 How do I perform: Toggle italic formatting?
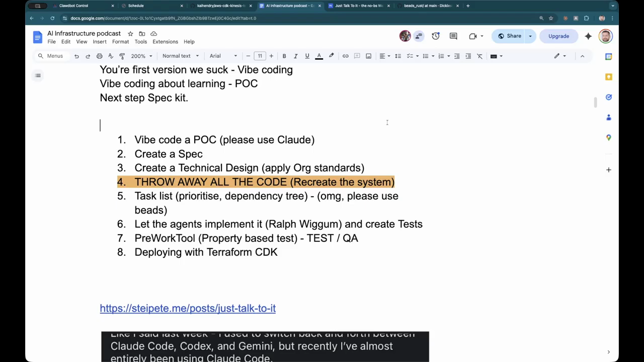click(295, 56)
